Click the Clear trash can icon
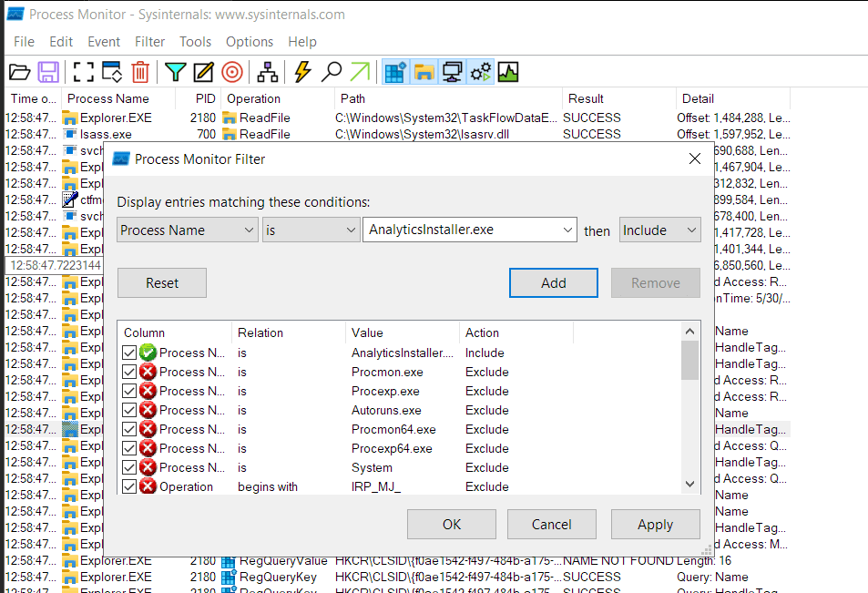 coord(140,72)
